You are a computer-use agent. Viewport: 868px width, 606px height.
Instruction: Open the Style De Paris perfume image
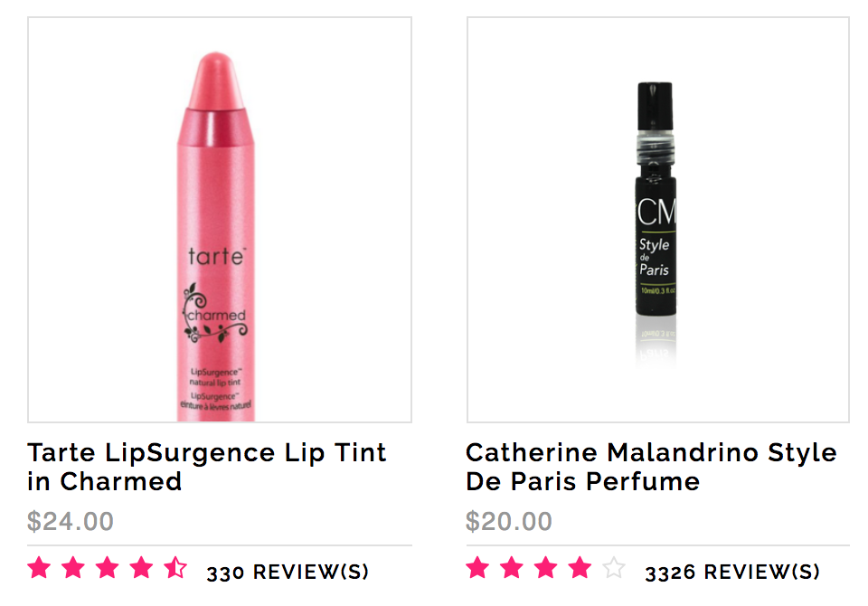[x=658, y=220]
